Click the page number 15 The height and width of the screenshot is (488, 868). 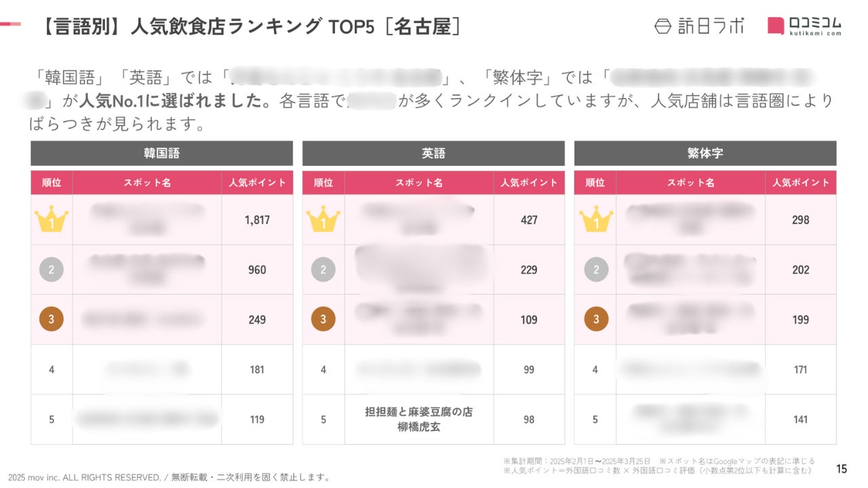(842, 468)
